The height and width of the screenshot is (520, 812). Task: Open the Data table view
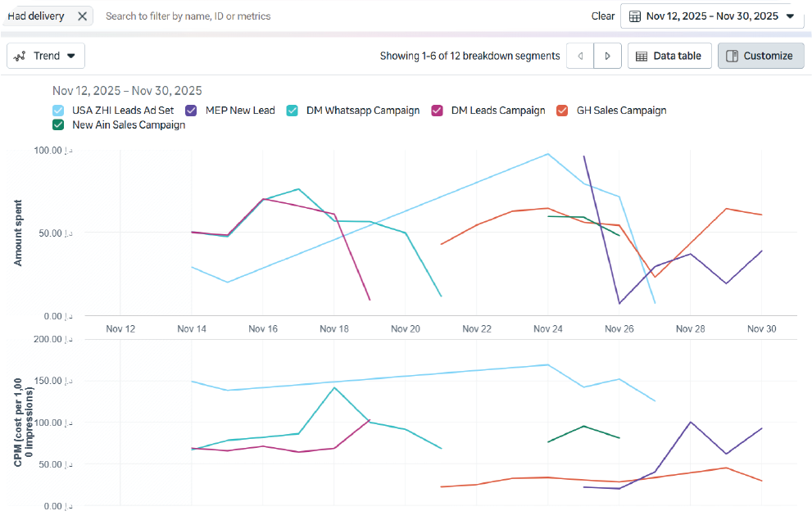(669, 56)
